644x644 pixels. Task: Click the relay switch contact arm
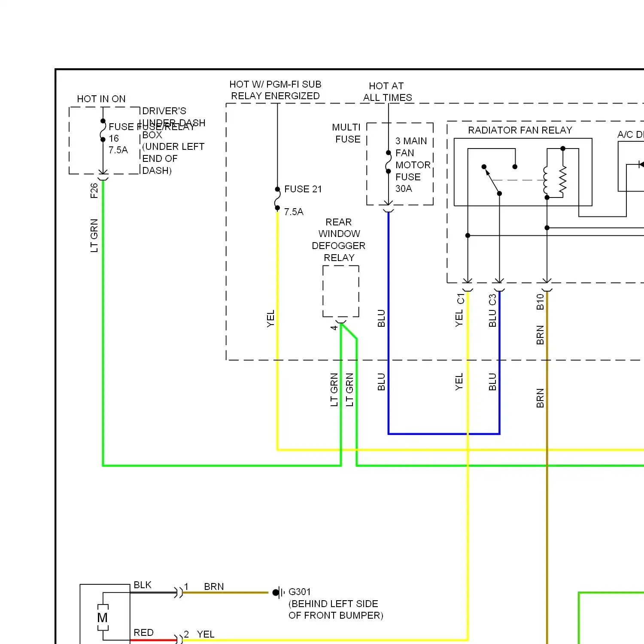pos(492,181)
